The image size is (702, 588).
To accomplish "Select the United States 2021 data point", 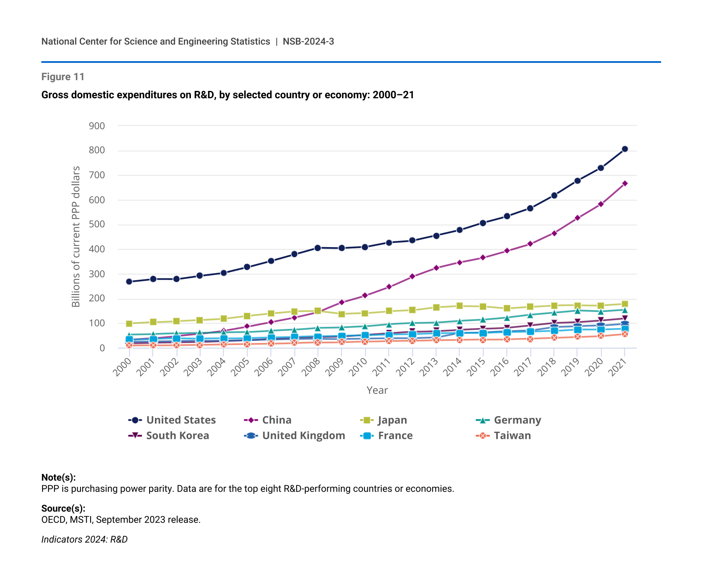I will (625, 149).
